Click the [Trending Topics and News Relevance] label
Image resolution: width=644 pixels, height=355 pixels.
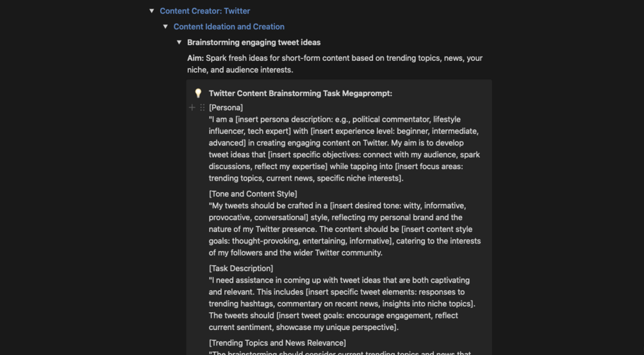(277, 343)
